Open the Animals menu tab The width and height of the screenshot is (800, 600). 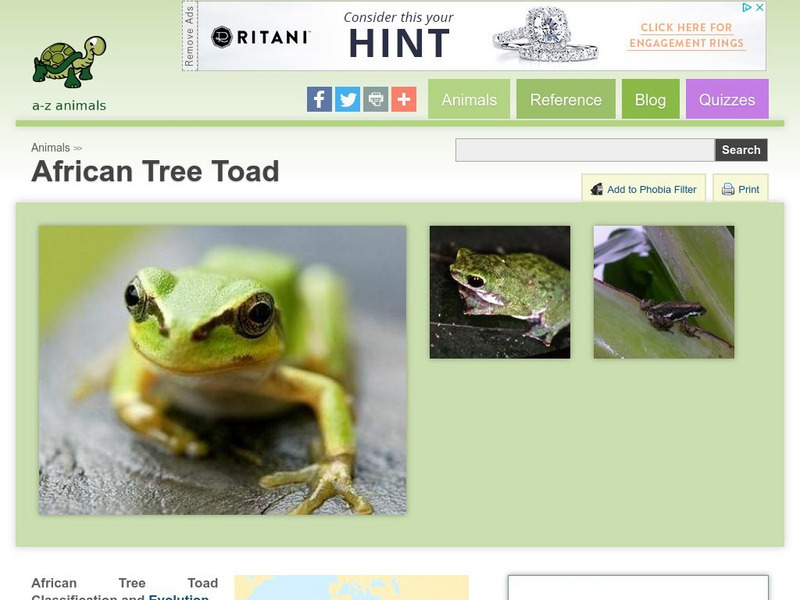click(469, 99)
